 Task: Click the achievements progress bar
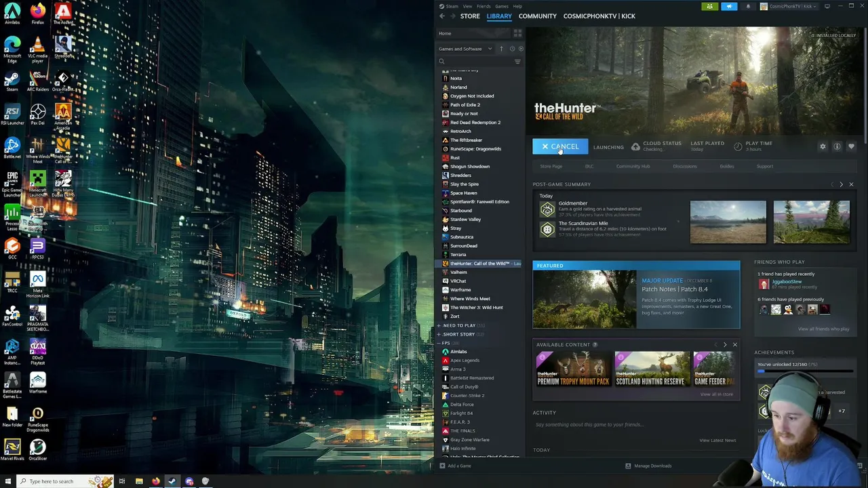[x=806, y=371]
